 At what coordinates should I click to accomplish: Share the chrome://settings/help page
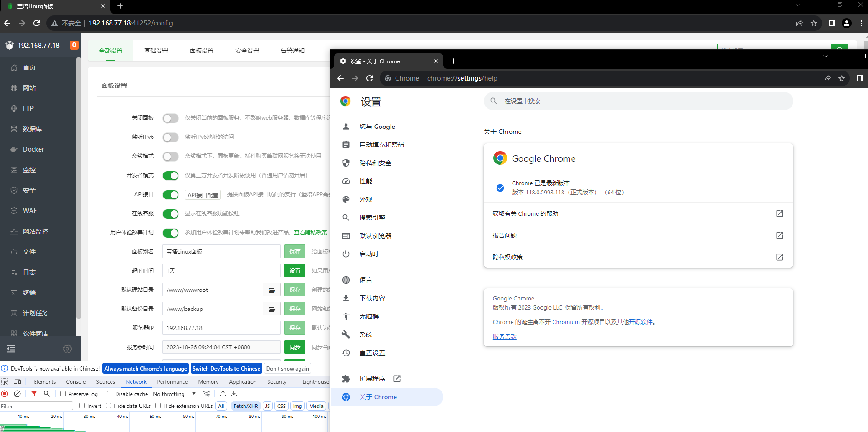pos(827,78)
